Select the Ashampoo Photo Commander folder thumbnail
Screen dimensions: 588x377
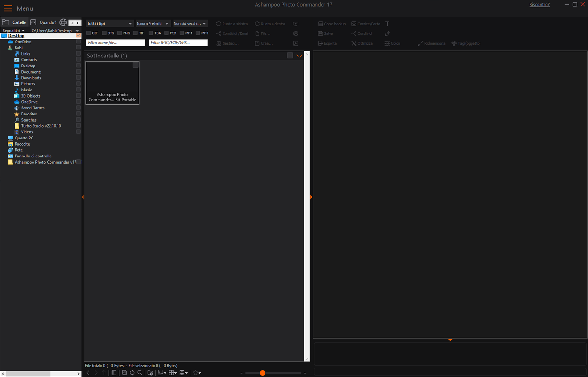tap(112, 82)
